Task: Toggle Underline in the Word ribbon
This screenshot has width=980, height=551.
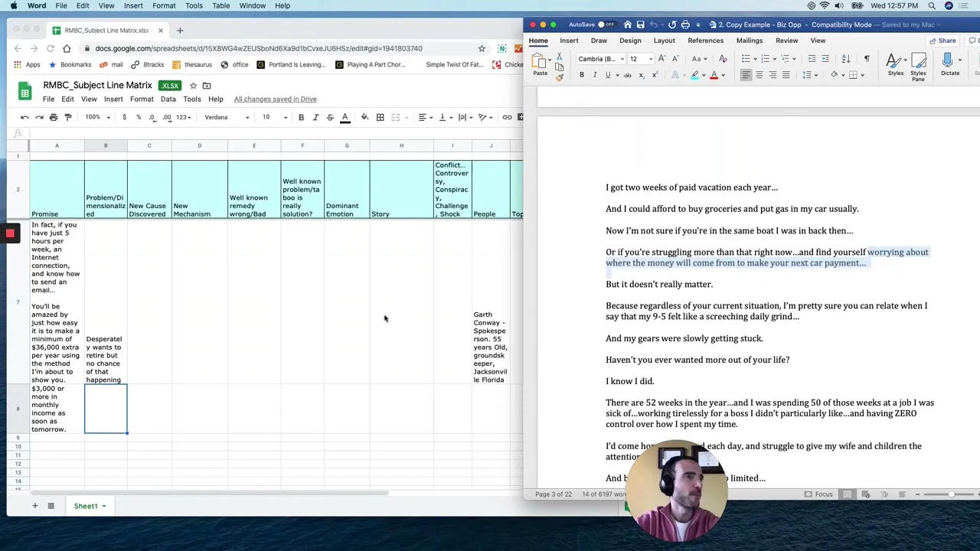Action: tap(608, 75)
